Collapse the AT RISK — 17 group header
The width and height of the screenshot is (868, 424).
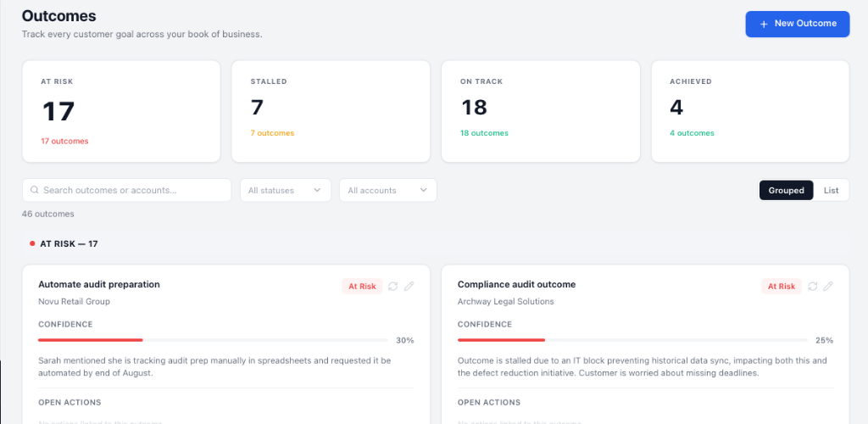click(x=436, y=243)
